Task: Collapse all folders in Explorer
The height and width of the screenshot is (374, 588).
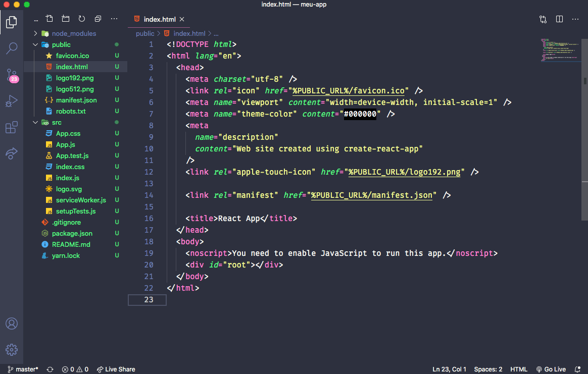Action: (x=97, y=18)
